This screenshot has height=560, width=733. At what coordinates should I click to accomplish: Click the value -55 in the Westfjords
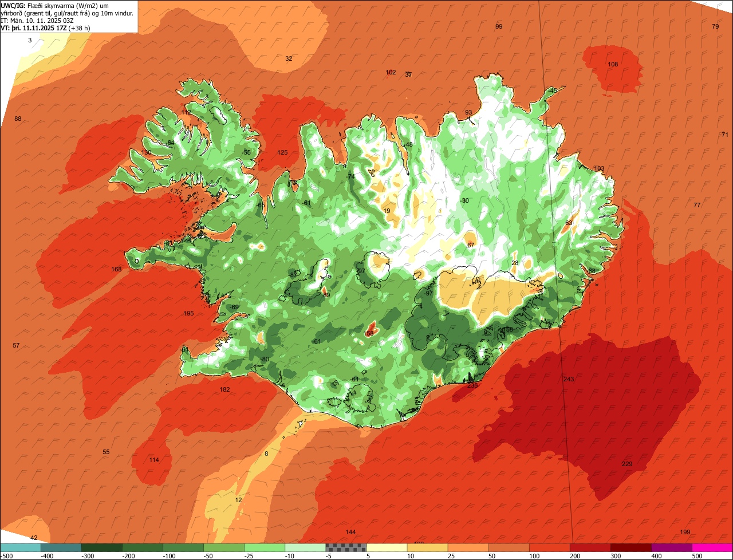coord(246,152)
